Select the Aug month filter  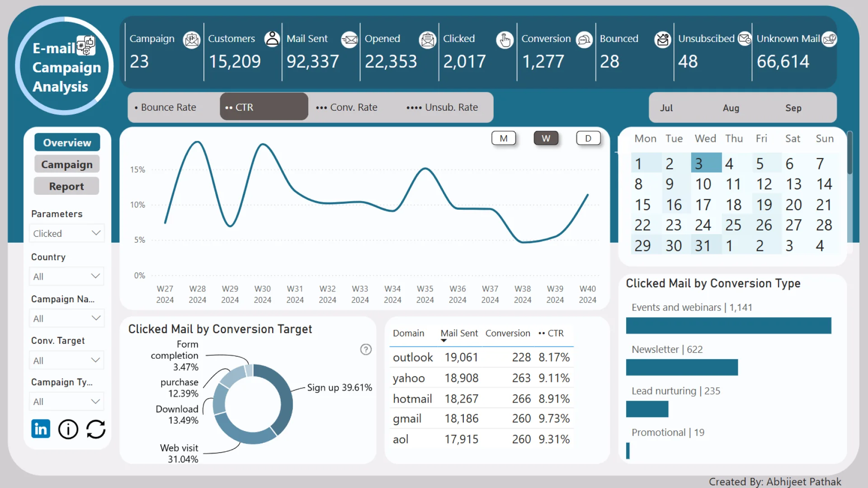click(731, 108)
